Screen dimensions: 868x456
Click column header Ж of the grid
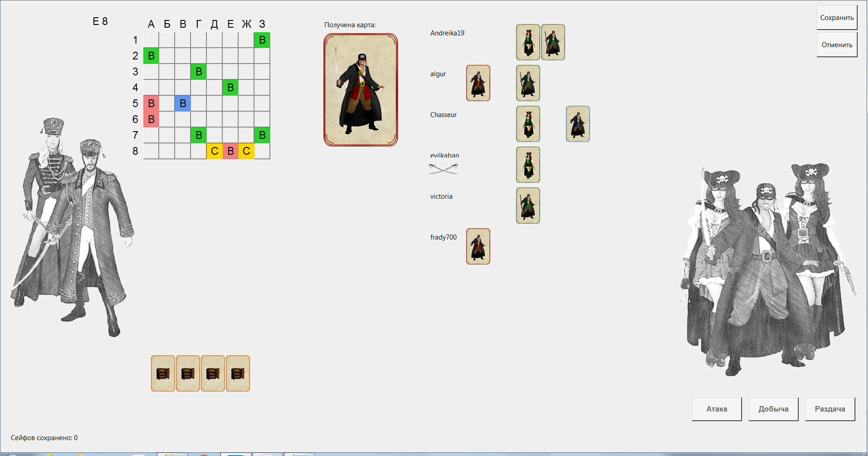click(246, 24)
